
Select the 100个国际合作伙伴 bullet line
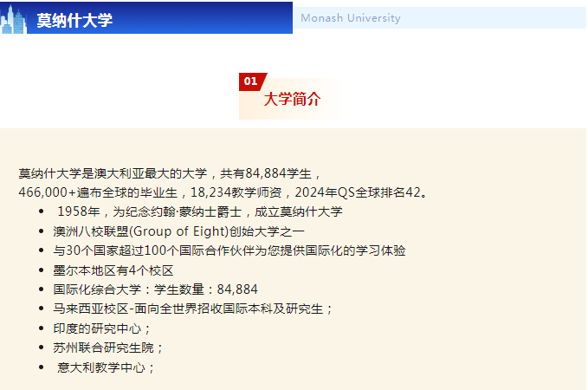229,250
